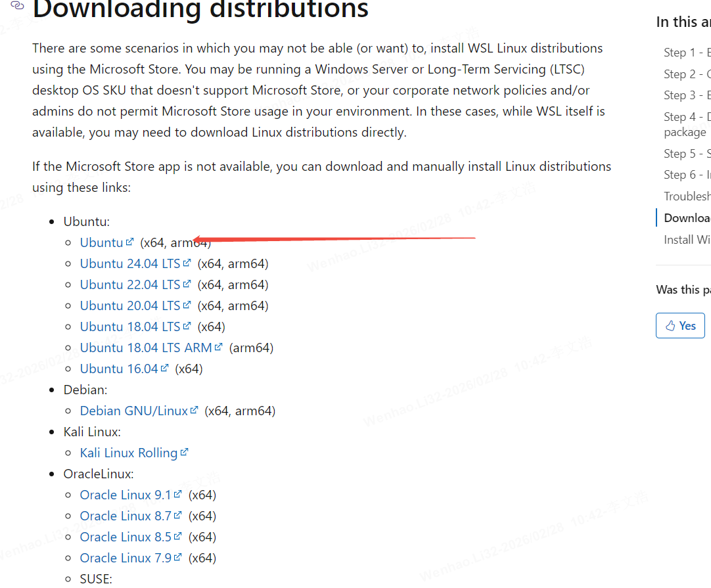Screen dimensions: 711x588
Task: Click the "Kali Linux:" list heading text
Action: click(92, 432)
